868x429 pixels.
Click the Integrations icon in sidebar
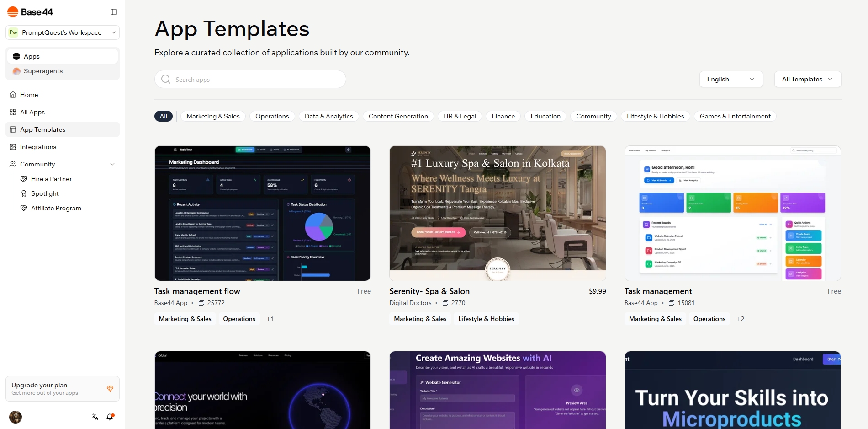tap(13, 147)
